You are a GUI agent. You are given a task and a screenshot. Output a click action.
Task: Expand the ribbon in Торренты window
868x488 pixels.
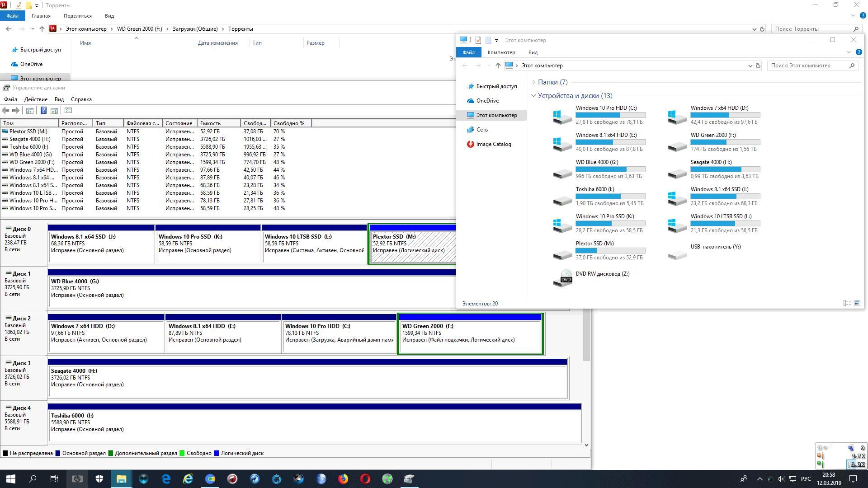click(x=853, y=16)
